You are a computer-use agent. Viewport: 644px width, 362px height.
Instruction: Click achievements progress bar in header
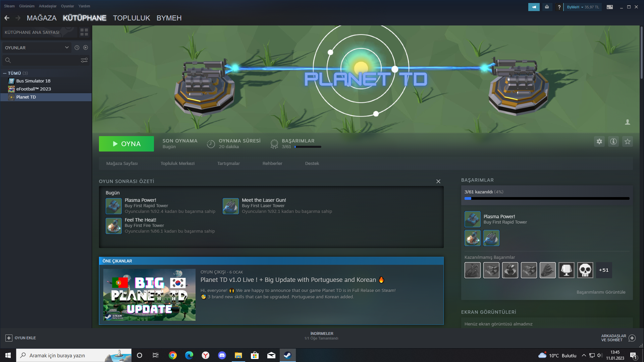point(308,147)
